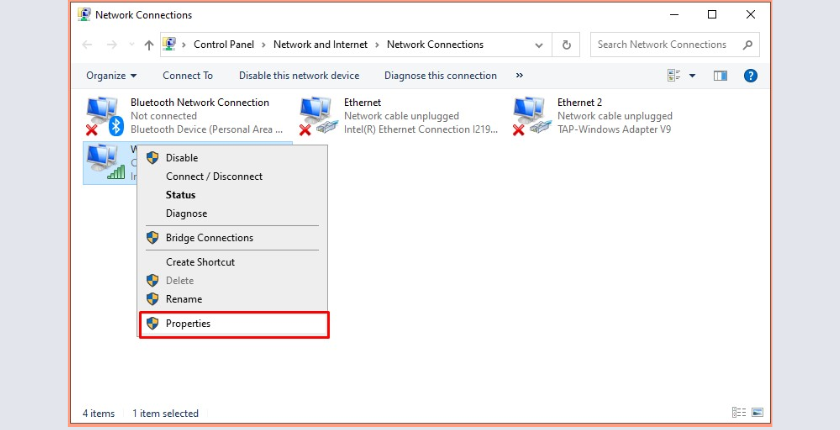
Task: Click 1 item selected status text
Action: tap(166, 413)
